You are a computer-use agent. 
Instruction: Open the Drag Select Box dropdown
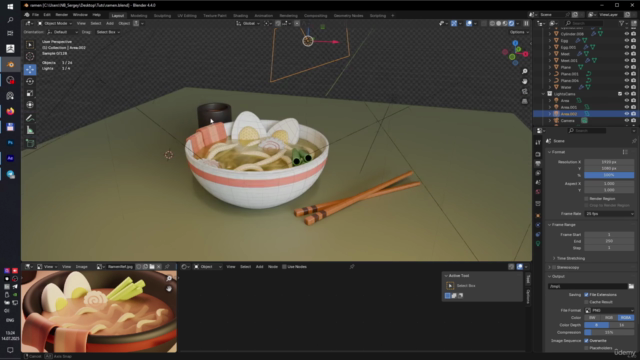pos(108,32)
